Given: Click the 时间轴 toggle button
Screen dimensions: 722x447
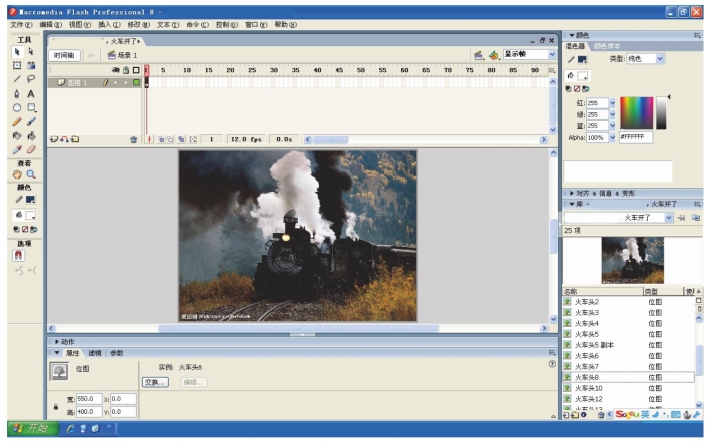Looking at the screenshot, I should point(64,55).
